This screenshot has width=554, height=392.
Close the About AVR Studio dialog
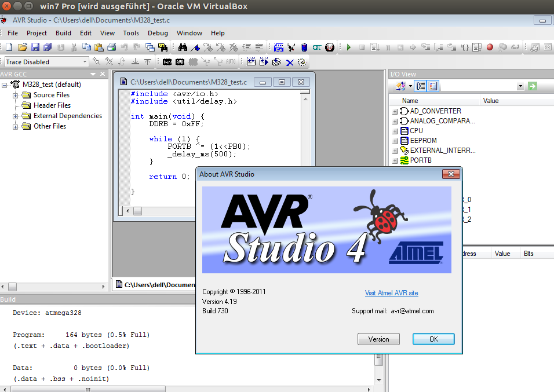451,174
